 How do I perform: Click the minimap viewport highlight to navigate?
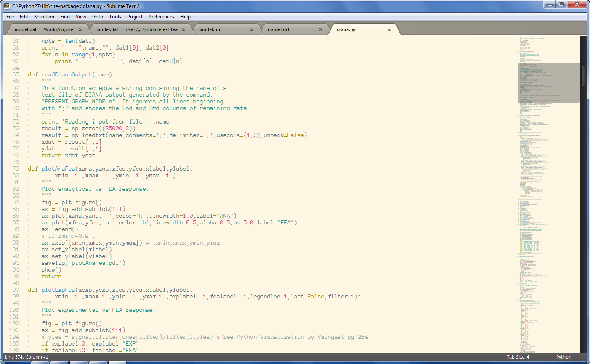[x=549, y=82]
